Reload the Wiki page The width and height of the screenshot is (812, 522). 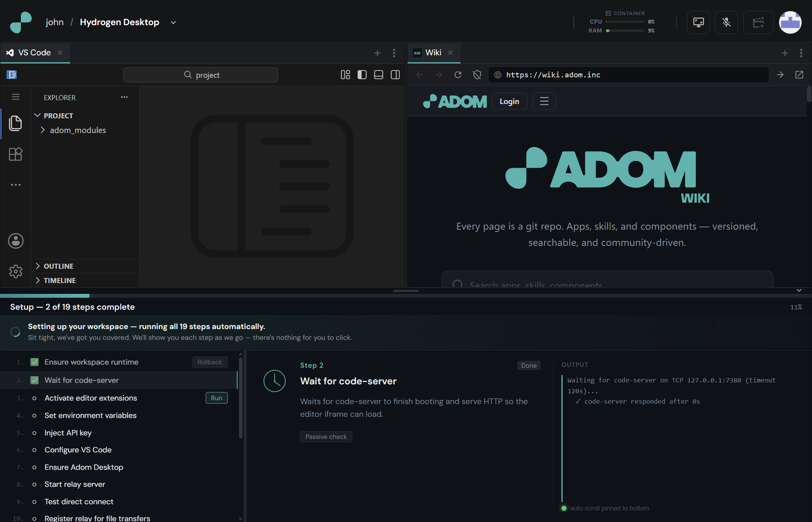click(x=458, y=75)
